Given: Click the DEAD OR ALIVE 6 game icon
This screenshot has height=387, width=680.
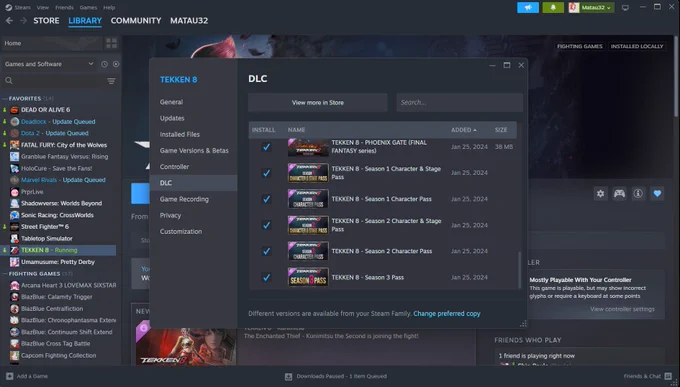Looking at the screenshot, I should [14, 110].
